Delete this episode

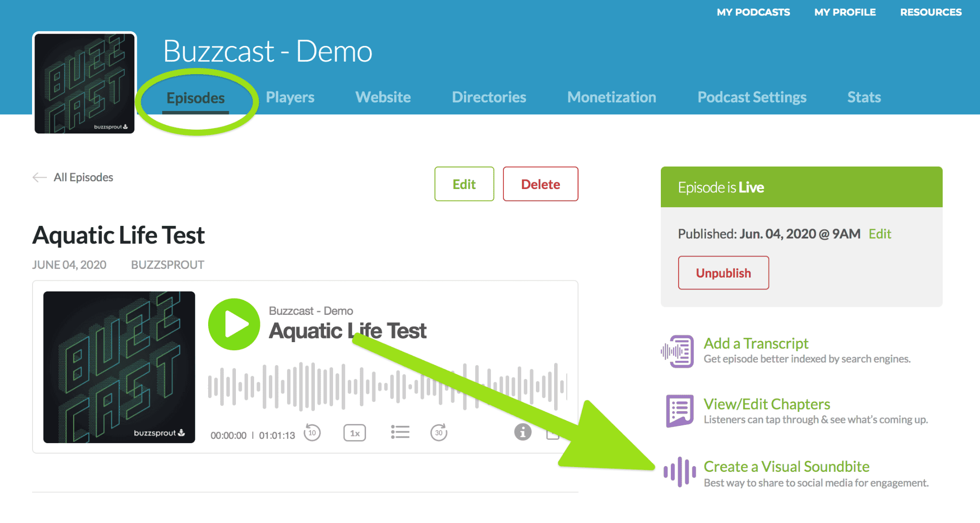(540, 184)
